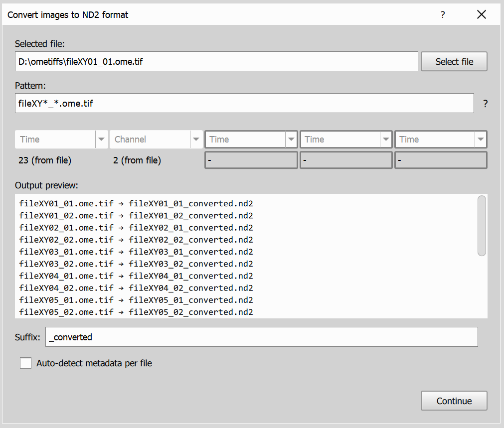Open the fourth Time dropdown

[386, 139]
